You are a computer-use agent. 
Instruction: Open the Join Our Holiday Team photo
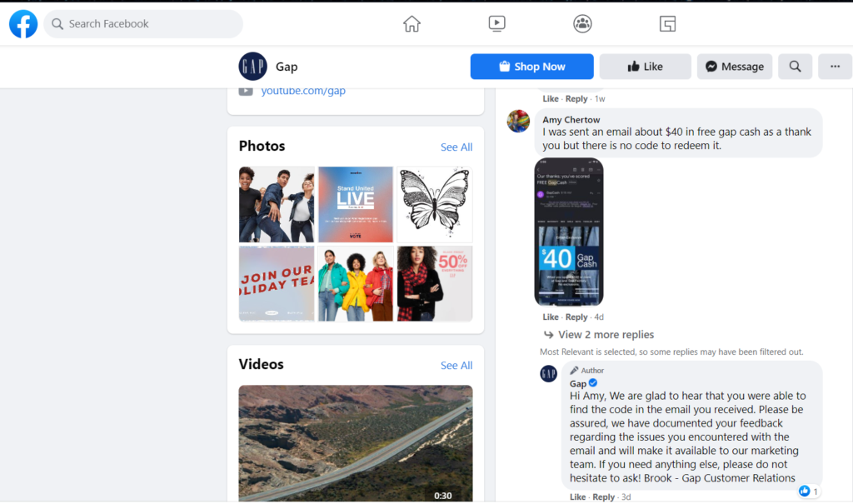(277, 283)
